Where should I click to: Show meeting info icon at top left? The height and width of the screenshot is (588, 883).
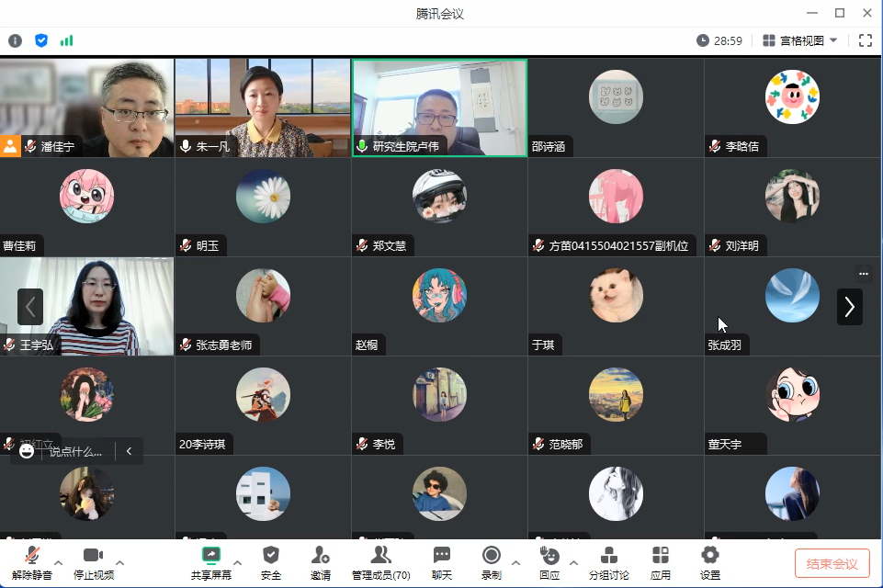pos(15,40)
